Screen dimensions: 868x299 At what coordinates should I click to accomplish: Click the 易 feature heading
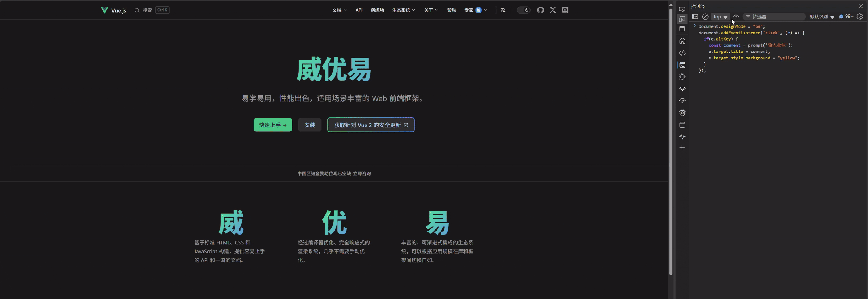pos(437,222)
